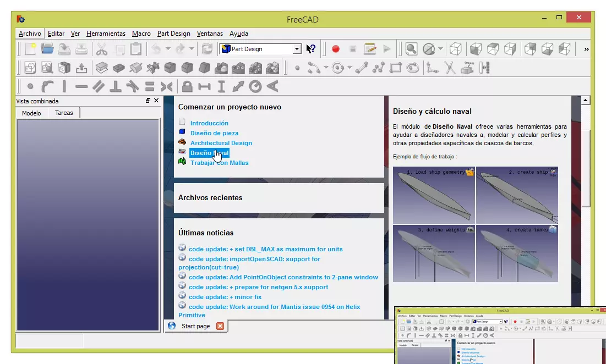Switch to the Tareas tab

click(x=64, y=113)
